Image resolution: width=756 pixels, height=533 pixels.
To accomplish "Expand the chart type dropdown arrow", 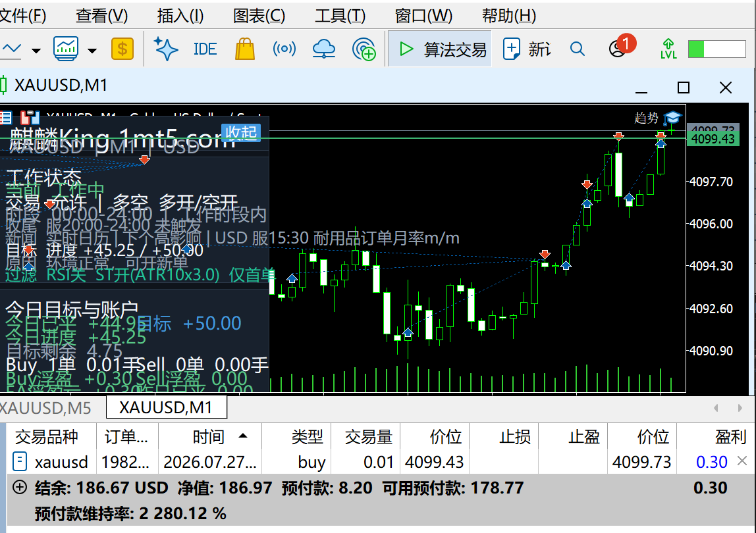I will coord(36,50).
